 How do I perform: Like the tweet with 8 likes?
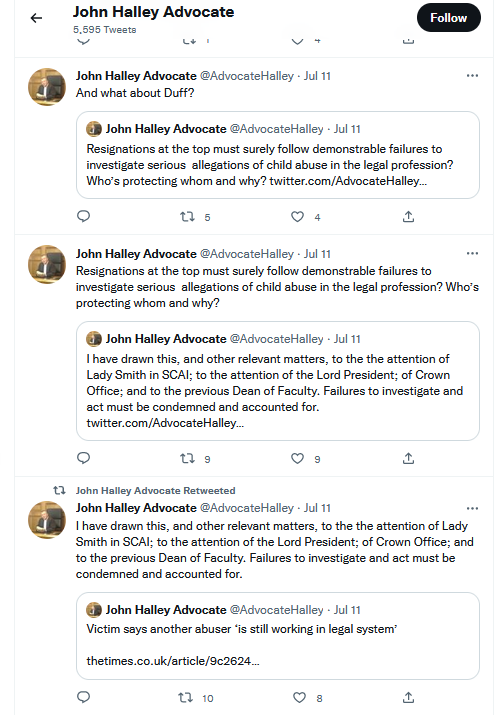(299, 697)
